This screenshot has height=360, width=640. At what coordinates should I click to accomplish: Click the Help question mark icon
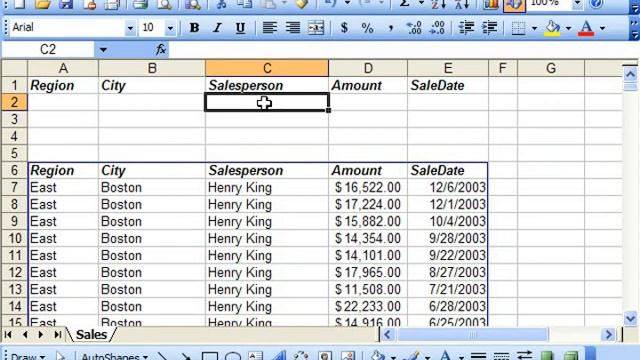(x=596, y=4)
